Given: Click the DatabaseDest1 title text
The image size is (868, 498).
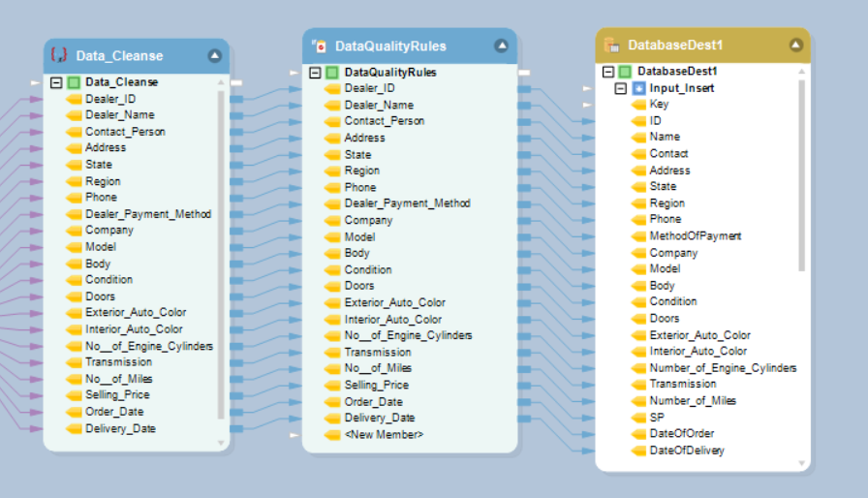Looking at the screenshot, I should [675, 45].
